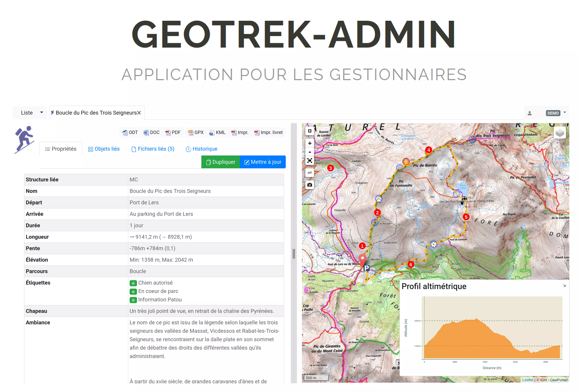Select map step marker 5

coord(466,217)
